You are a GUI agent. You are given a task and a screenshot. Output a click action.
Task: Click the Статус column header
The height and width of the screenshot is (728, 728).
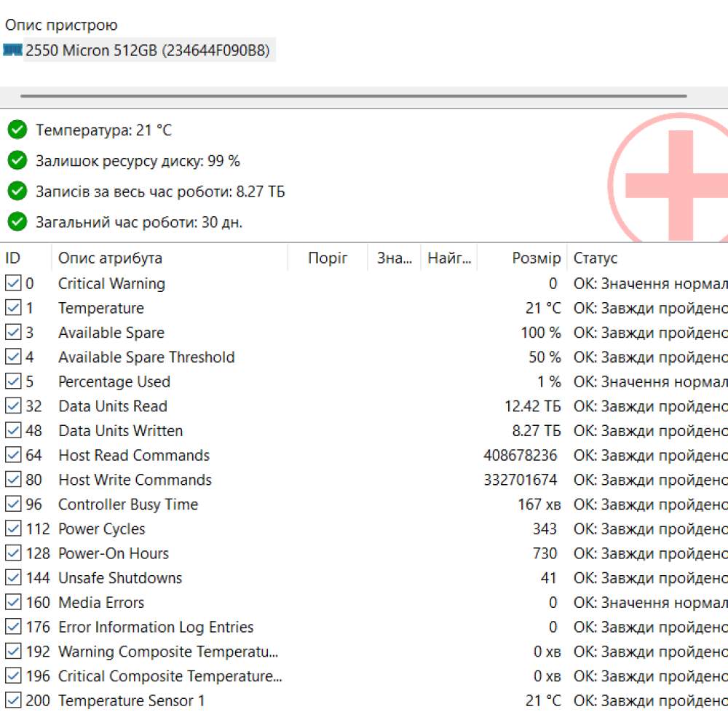point(597,258)
